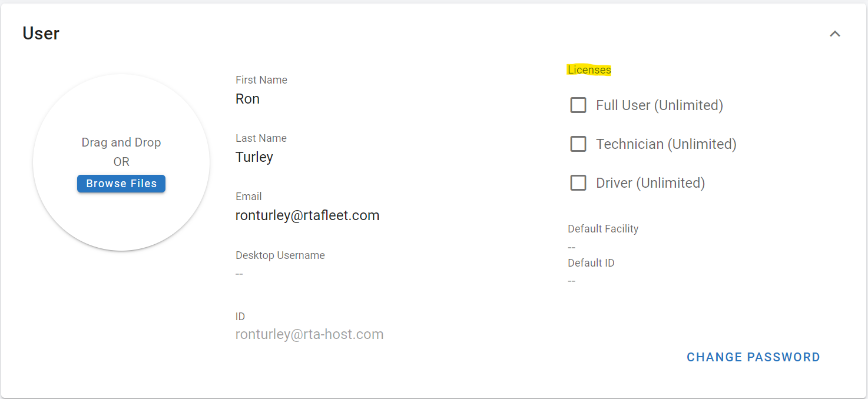Click the Desktop Username field label

[280, 255]
